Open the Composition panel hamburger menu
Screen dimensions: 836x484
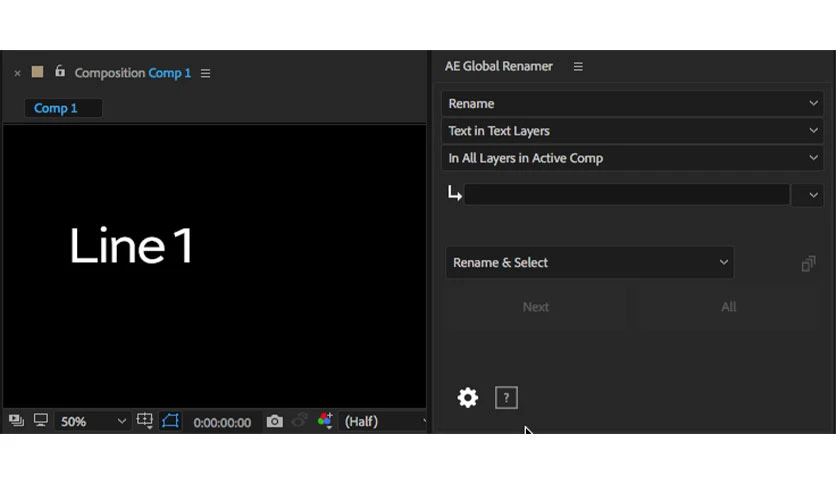click(205, 73)
